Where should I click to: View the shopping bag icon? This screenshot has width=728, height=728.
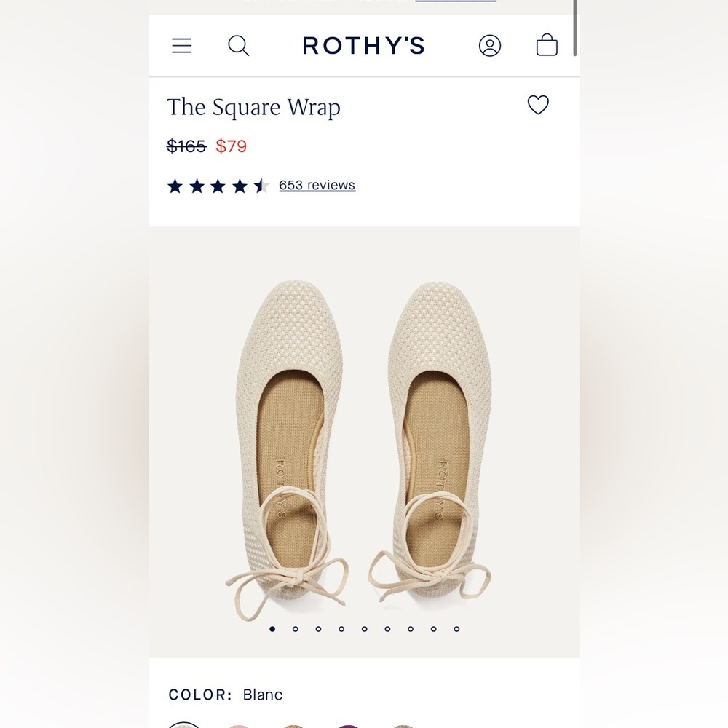tap(547, 45)
